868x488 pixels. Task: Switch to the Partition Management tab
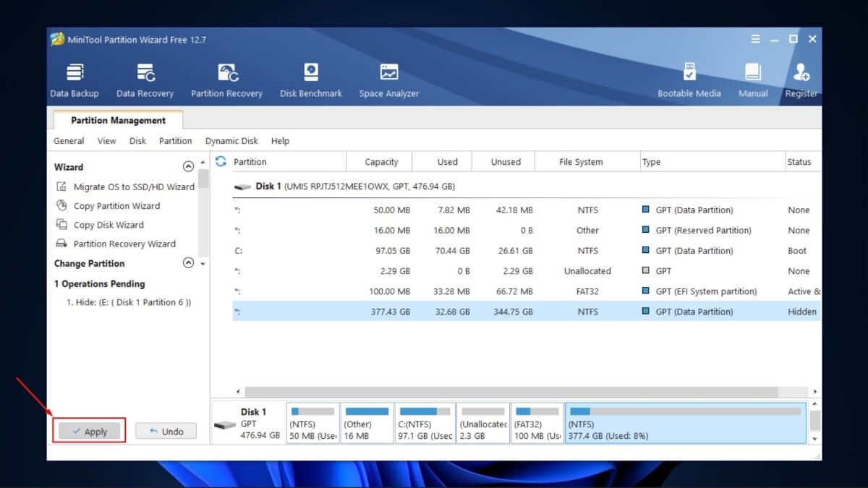(x=117, y=121)
